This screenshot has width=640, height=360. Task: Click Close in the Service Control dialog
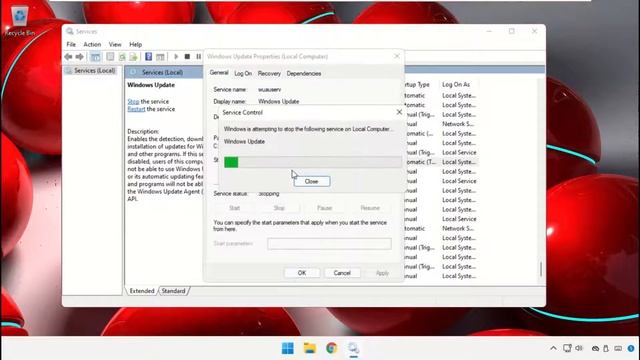(x=311, y=181)
